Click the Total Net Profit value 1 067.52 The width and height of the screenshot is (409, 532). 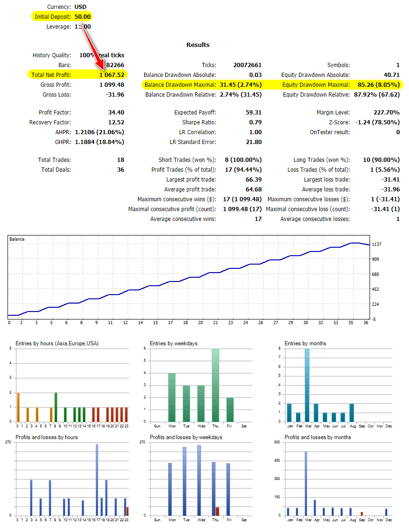pos(112,75)
